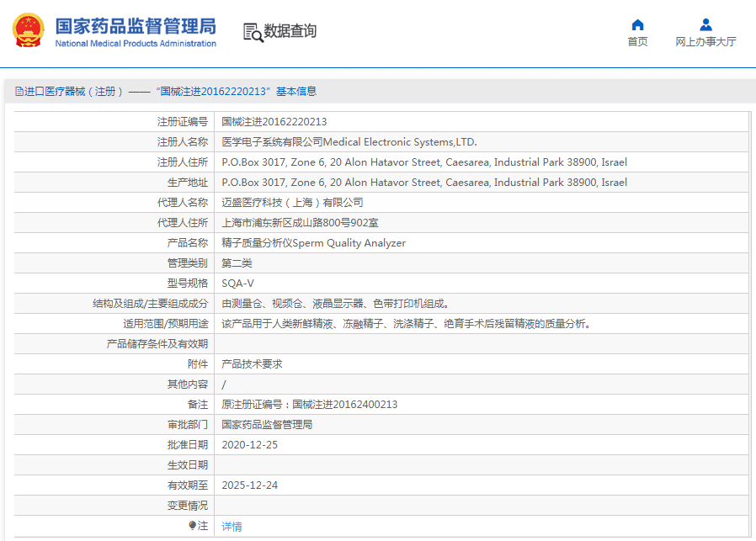Click the bubble icon beside 注
This screenshot has height=541, width=756.
pyautogui.click(x=193, y=526)
